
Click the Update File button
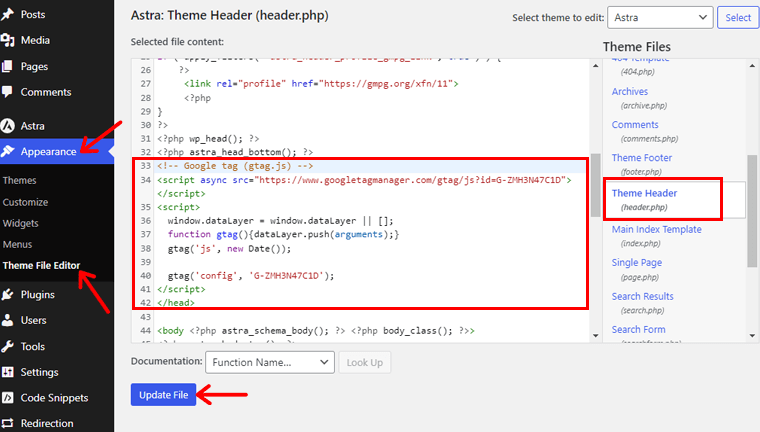163,395
